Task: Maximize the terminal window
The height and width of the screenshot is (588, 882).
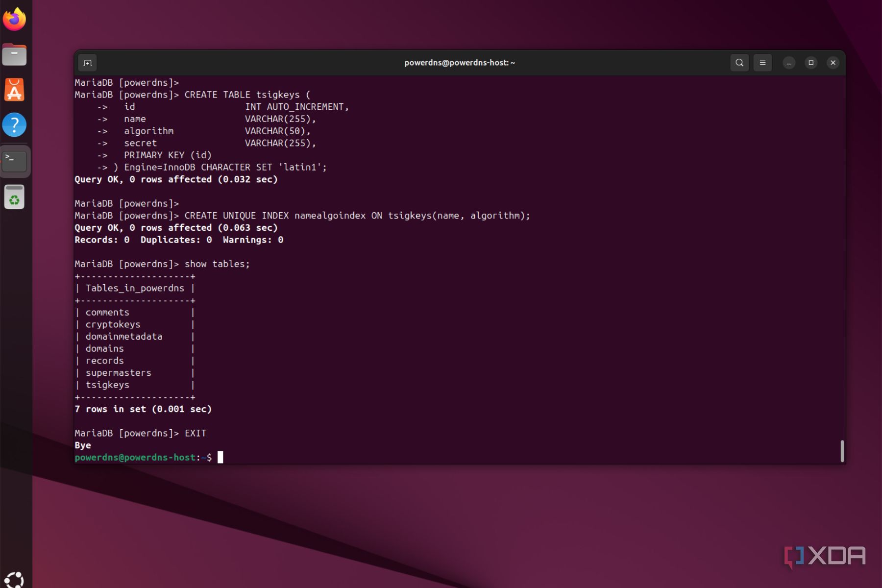Action: 811,63
